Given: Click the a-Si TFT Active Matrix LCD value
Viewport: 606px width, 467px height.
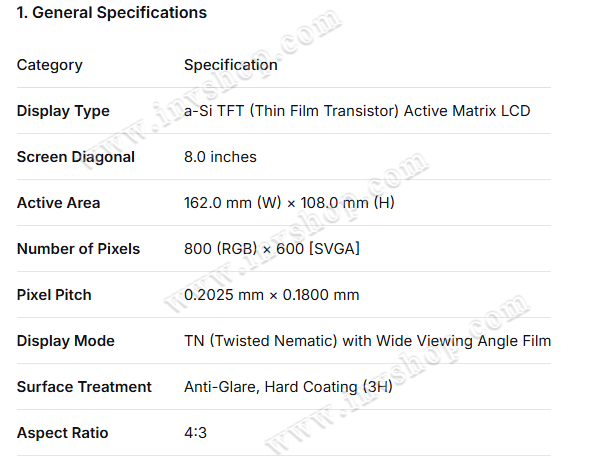Looking at the screenshot, I should [x=357, y=111].
